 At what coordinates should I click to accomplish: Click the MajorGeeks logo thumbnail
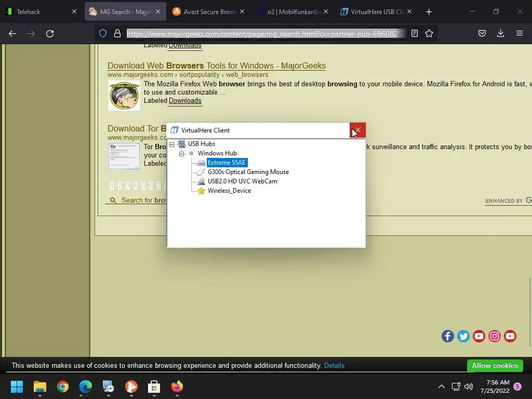pyautogui.click(x=124, y=96)
